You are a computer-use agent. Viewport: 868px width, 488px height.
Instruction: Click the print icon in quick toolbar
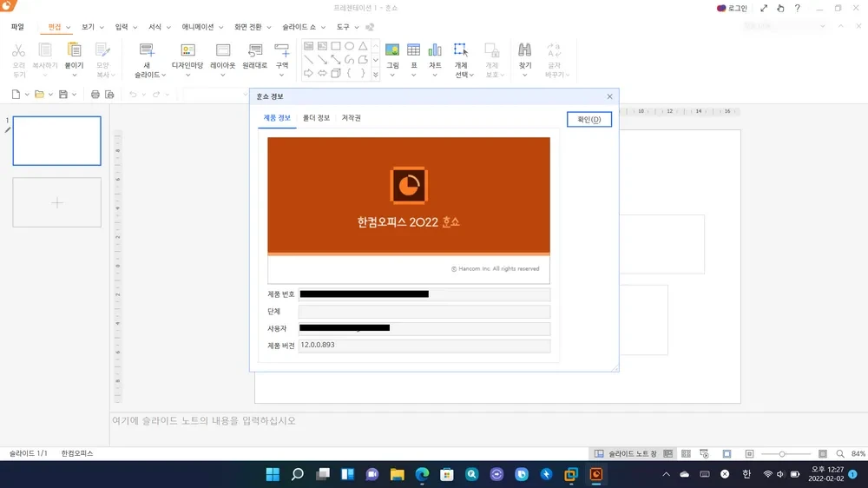click(x=95, y=94)
